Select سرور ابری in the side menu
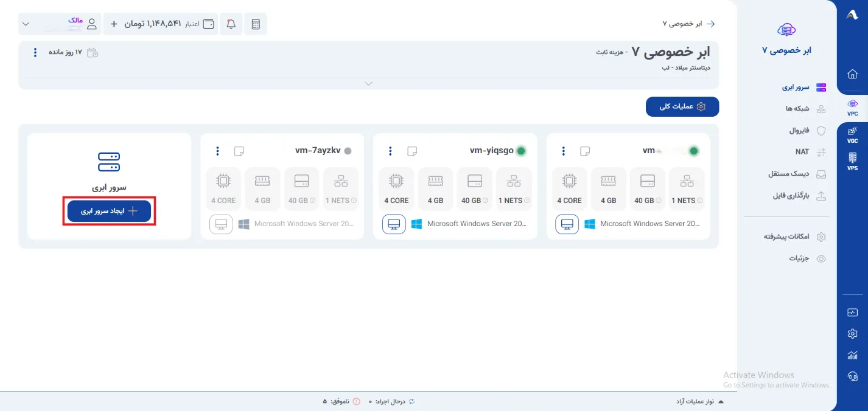The width and height of the screenshot is (868, 411). click(803, 88)
